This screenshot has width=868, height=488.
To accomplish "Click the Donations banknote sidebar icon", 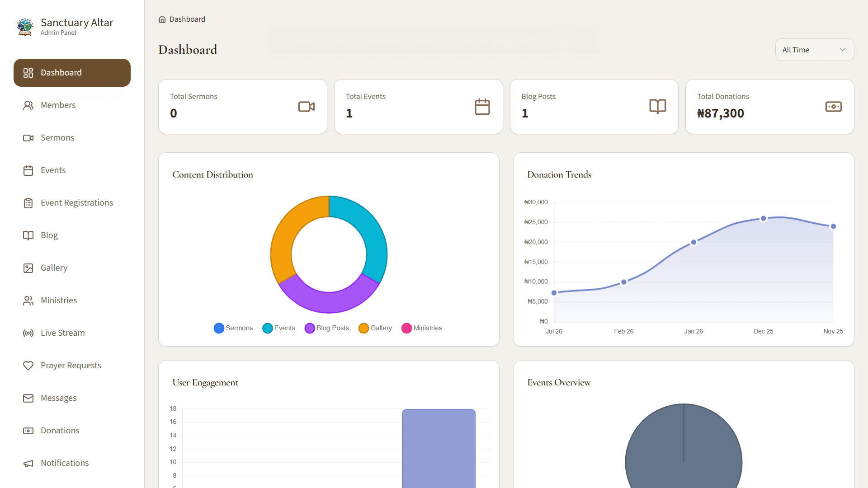I will pyautogui.click(x=28, y=431).
